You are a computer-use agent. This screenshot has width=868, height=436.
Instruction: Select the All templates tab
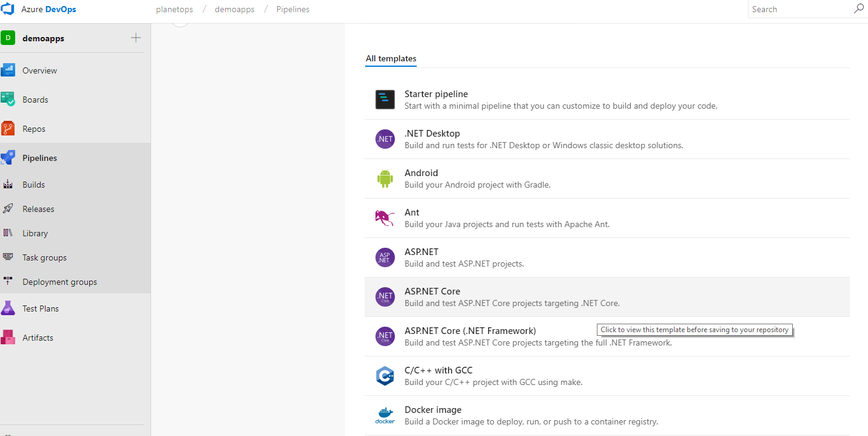click(391, 59)
